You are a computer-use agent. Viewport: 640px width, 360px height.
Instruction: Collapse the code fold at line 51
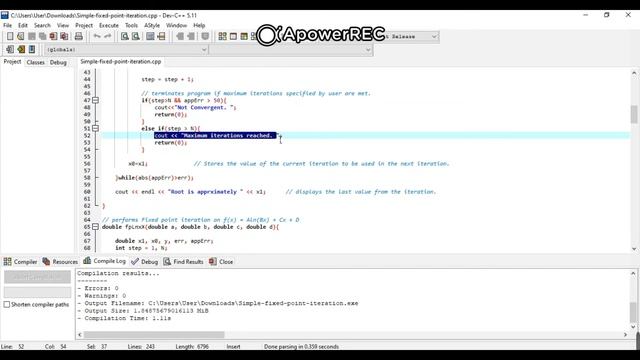tap(95, 128)
